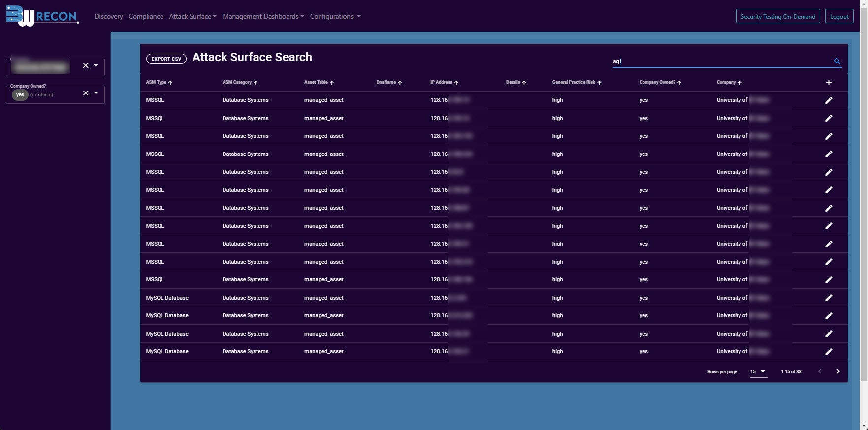The image size is (868, 430).
Task: Clear the Company Owned? filter with X
Action: pyautogui.click(x=86, y=93)
